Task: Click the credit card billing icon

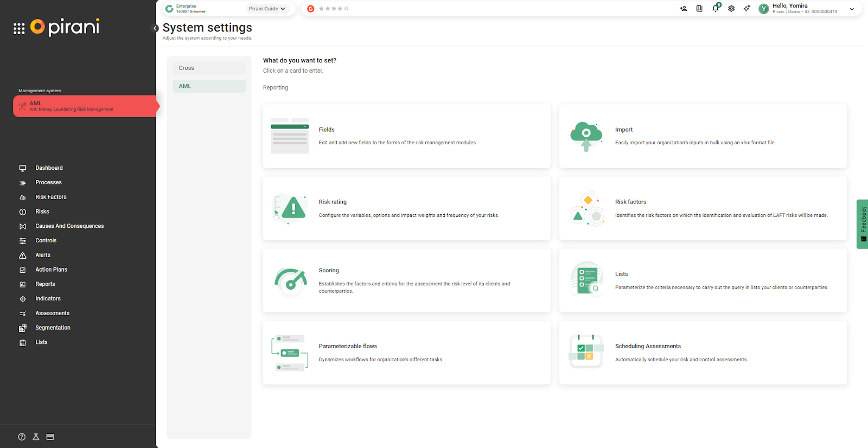Action: (x=50, y=437)
